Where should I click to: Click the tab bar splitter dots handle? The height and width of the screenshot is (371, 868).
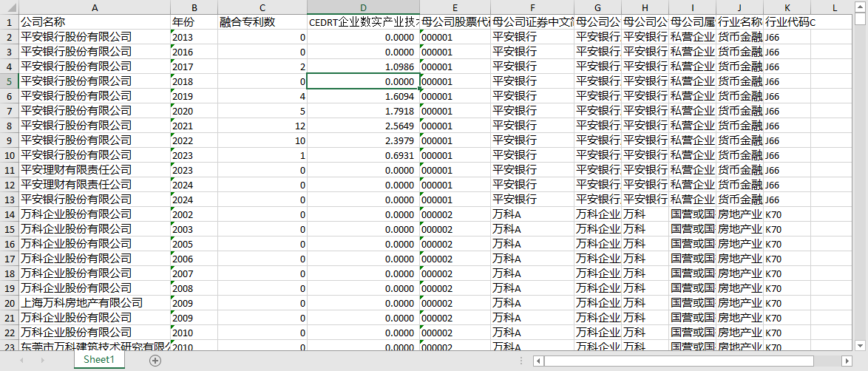[521, 361]
